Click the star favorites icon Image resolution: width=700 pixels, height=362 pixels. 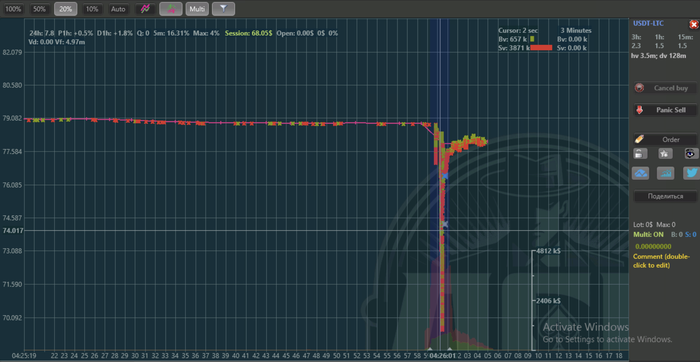[x=665, y=154]
